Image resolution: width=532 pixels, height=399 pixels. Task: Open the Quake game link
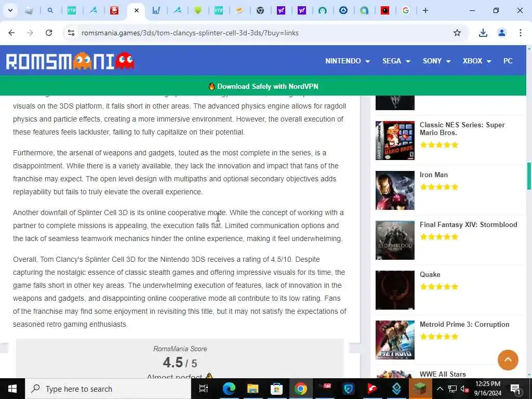click(430, 274)
